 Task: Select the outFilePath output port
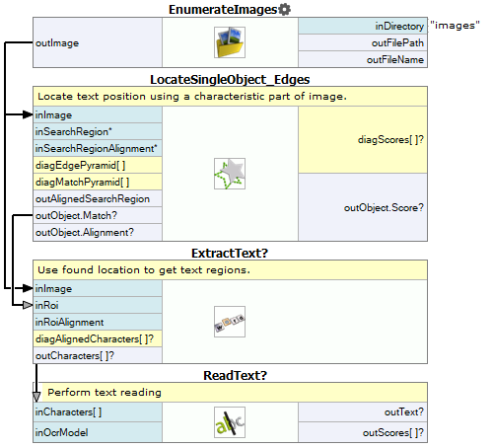(363, 42)
